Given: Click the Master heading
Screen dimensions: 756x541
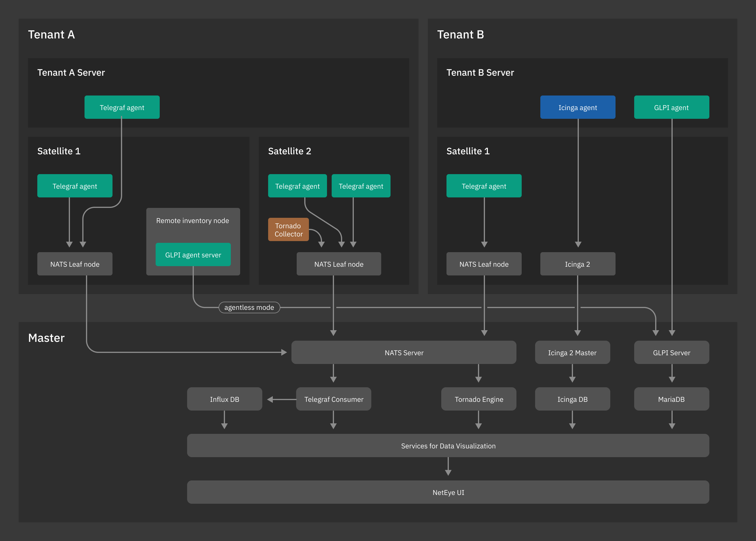Looking at the screenshot, I should [x=46, y=338].
